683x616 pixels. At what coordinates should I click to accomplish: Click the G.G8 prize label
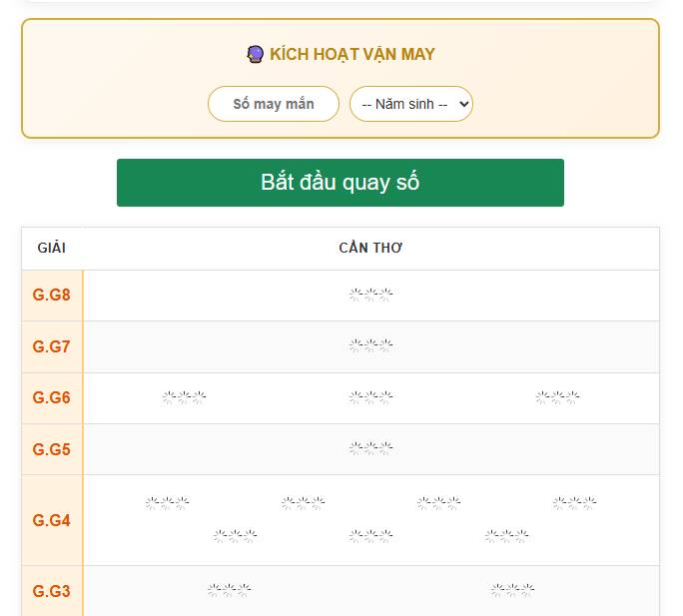pos(51,295)
